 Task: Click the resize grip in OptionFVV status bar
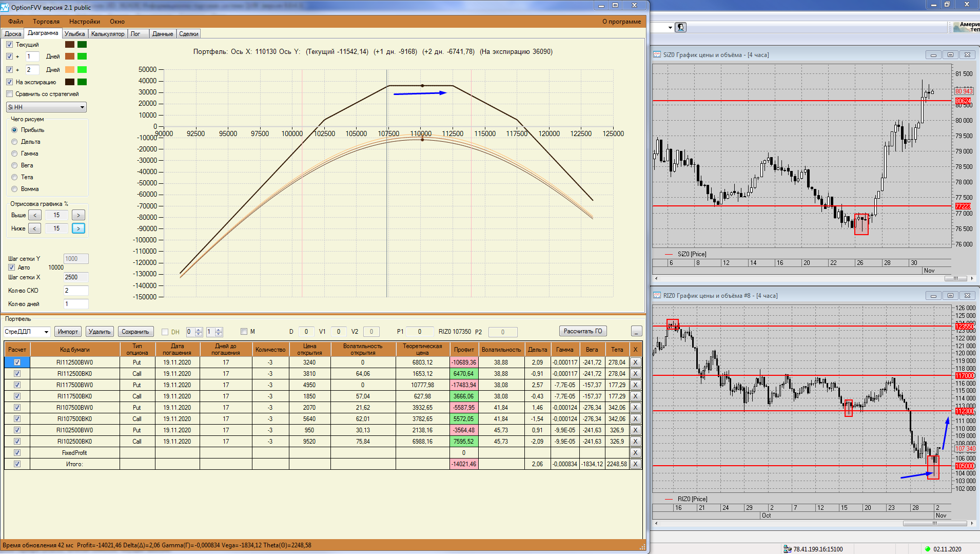point(642,546)
